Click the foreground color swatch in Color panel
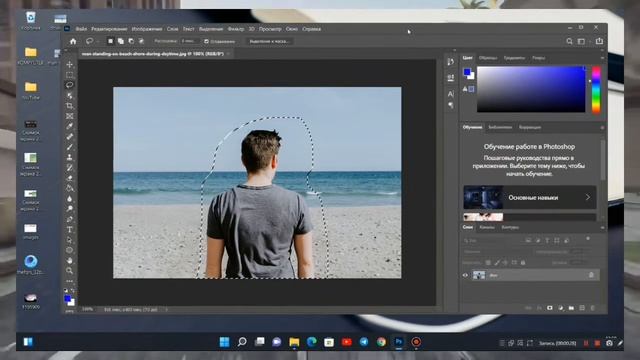The width and height of the screenshot is (640, 360). pyautogui.click(x=467, y=72)
